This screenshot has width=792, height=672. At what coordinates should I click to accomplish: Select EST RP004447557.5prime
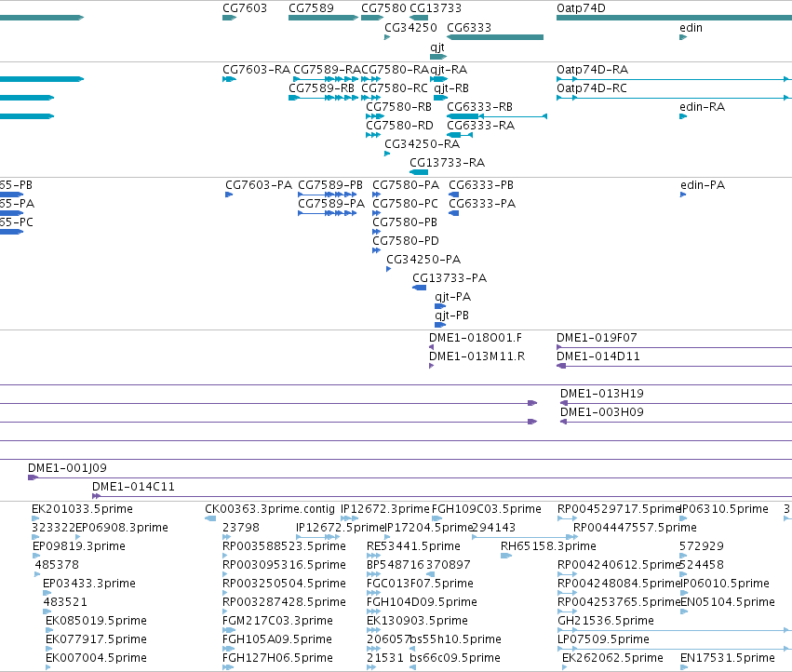[635, 528]
